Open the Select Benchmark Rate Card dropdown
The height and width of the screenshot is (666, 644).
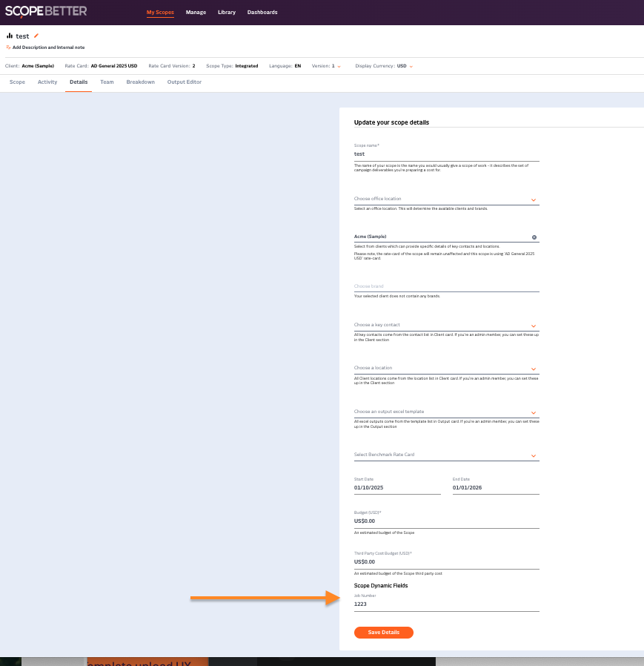(534, 455)
